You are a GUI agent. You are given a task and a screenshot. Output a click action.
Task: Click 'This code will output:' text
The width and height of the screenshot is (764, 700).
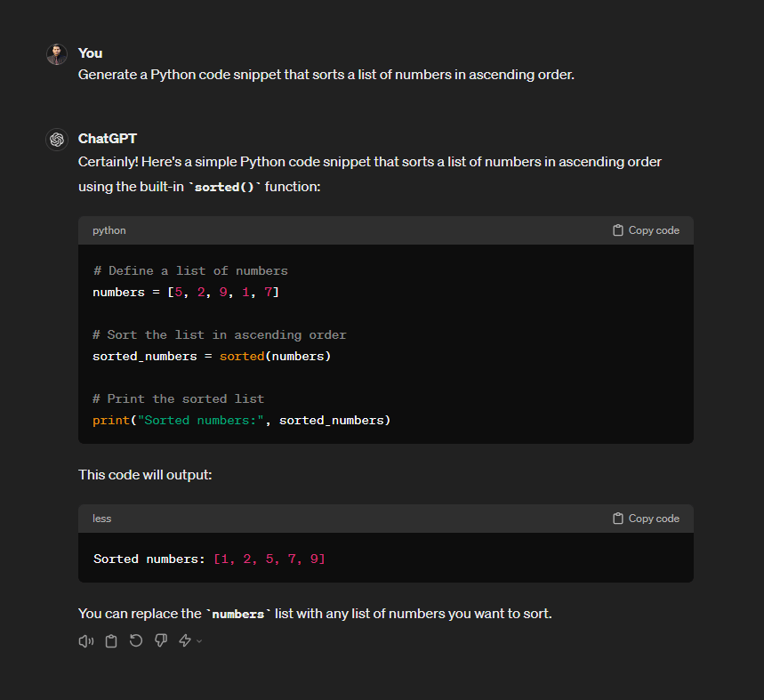(x=145, y=475)
